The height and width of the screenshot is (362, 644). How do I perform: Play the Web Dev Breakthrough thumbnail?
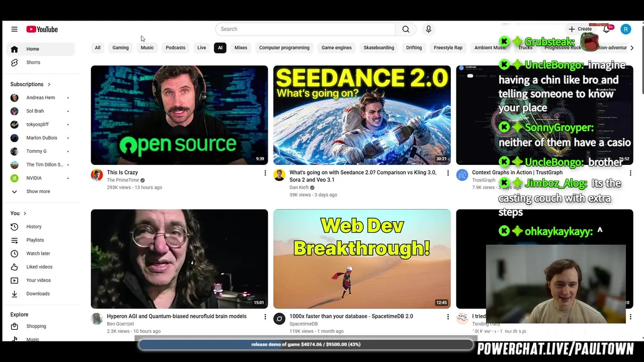pos(362,259)
